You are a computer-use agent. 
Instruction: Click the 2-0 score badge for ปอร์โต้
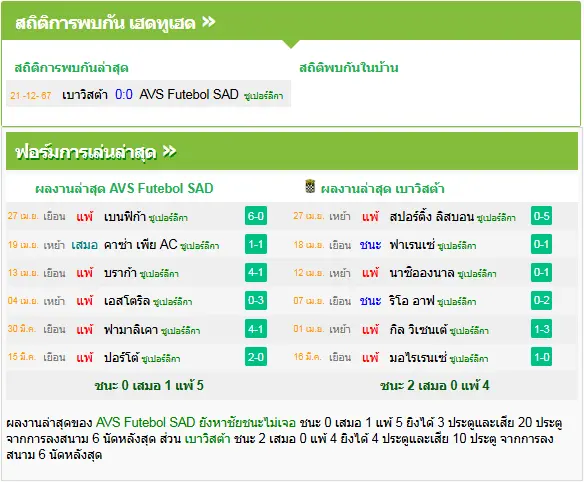pyautogui.click(x=256, y=357)
